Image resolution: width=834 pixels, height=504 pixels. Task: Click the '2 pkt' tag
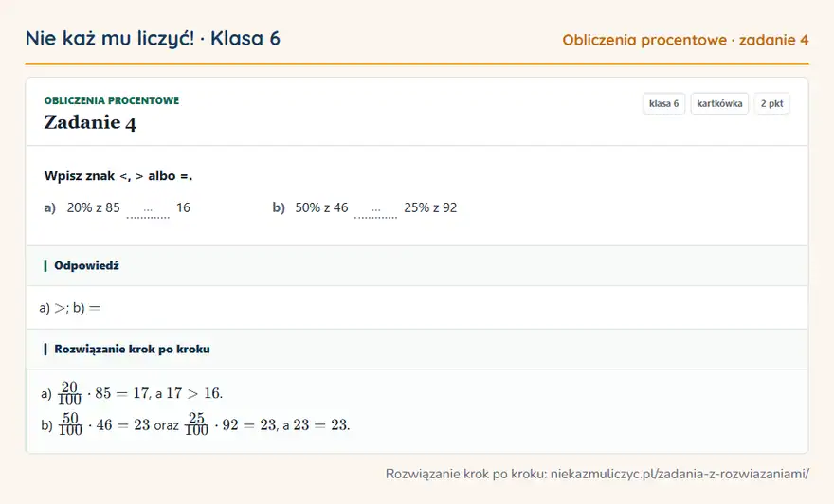(x=771, y=103)
